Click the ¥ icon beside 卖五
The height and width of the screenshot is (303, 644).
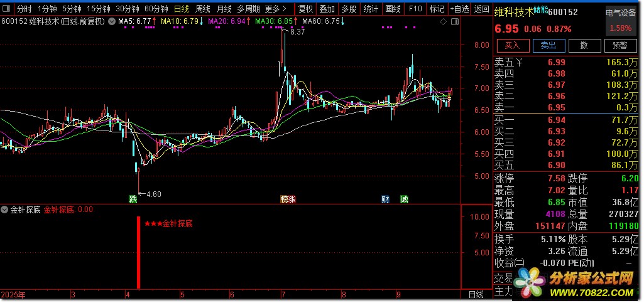tap(520, 62)
